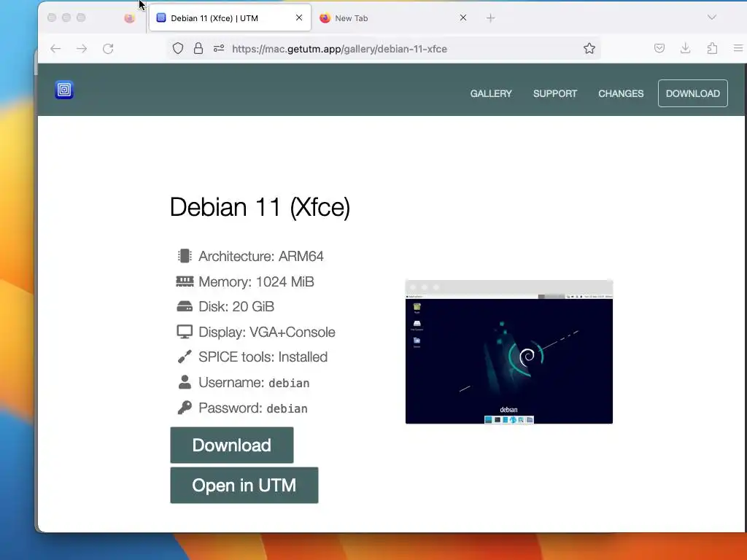Click the SPICE tools: Installed text
This screenshot has height=560, width=747.
pyautogui.click(x=263, y=357)
